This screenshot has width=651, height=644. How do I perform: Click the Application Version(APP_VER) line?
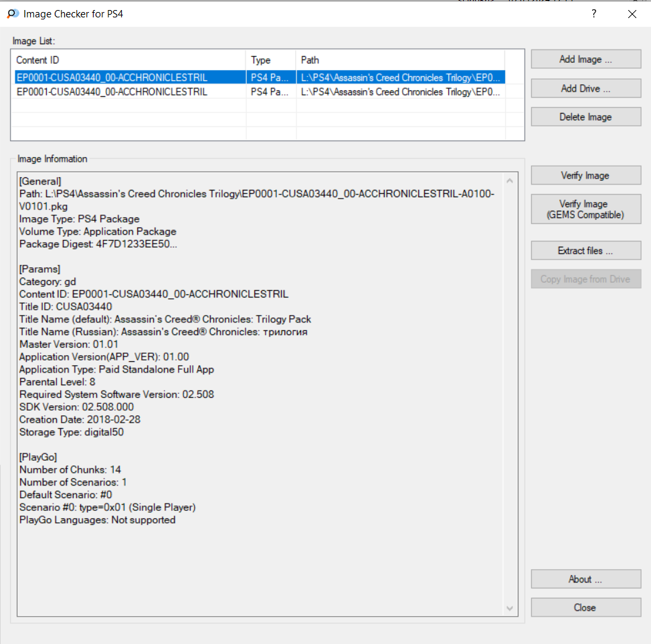point(104,357)
